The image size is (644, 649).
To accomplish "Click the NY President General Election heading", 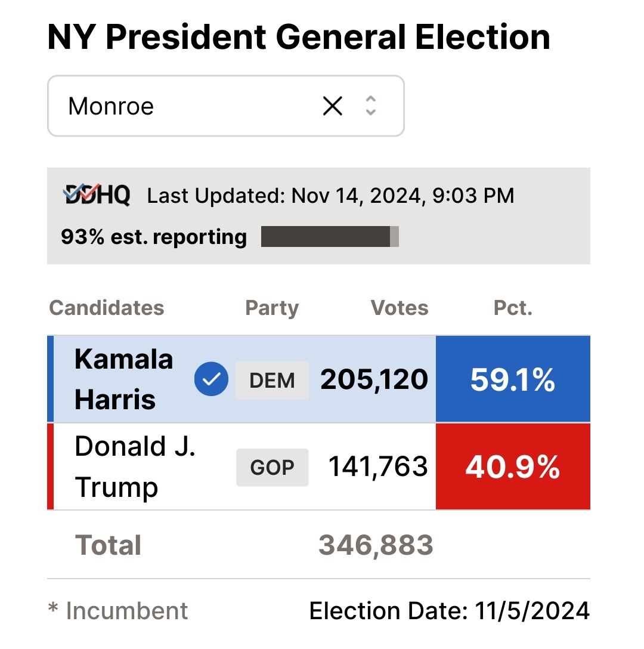I will click(x=299, y=37).
